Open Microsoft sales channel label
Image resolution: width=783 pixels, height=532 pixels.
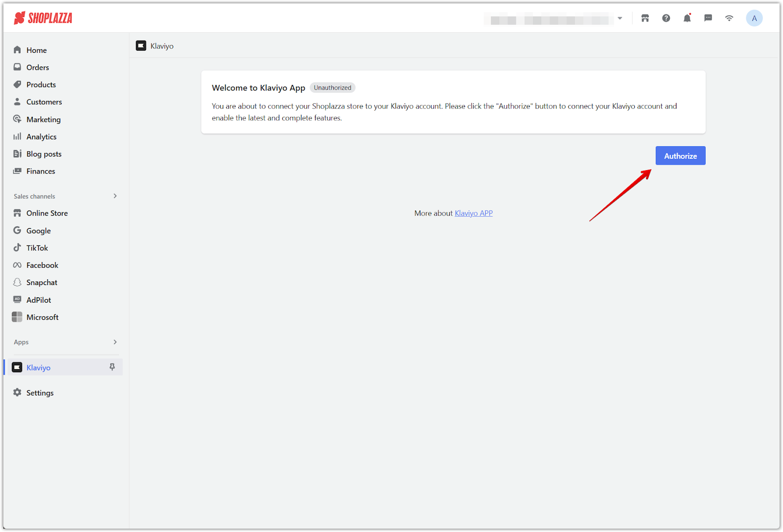click(x=43, y=317)
